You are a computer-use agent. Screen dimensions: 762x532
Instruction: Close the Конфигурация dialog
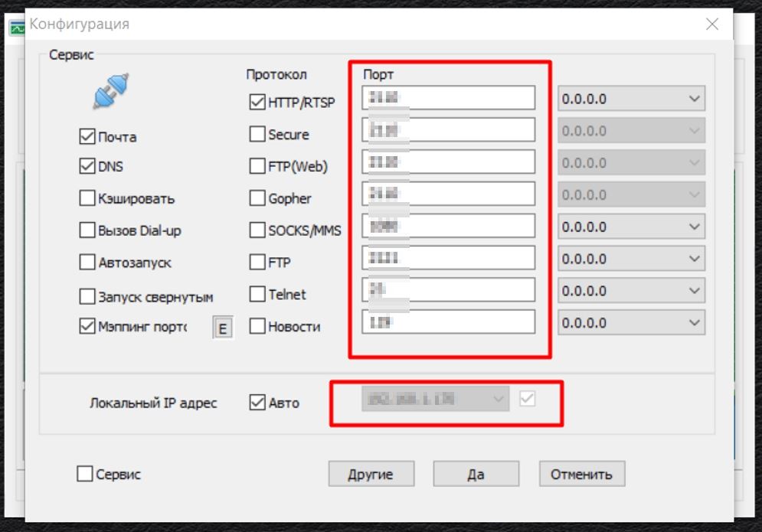pyautogui.click(x=712, y=24)
